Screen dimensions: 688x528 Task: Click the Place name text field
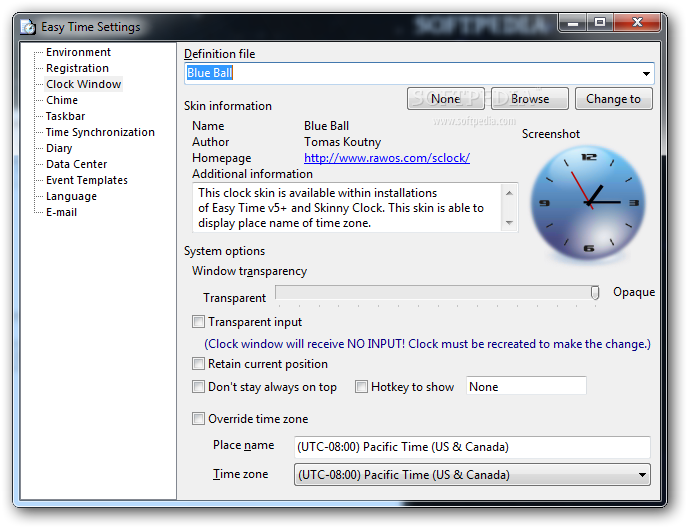tap(472, 447)
